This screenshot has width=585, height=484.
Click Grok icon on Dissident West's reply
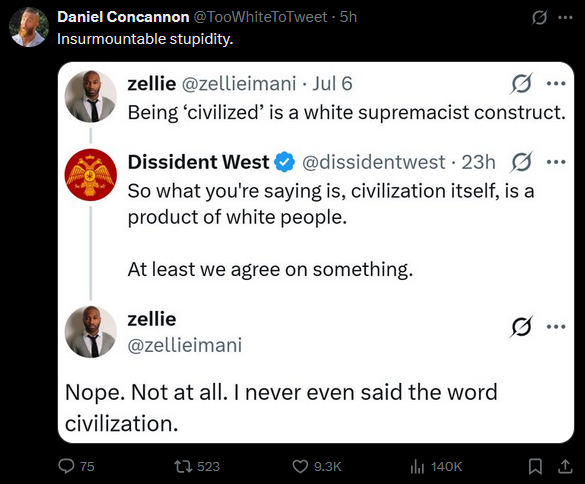click(x=520, y=162)
